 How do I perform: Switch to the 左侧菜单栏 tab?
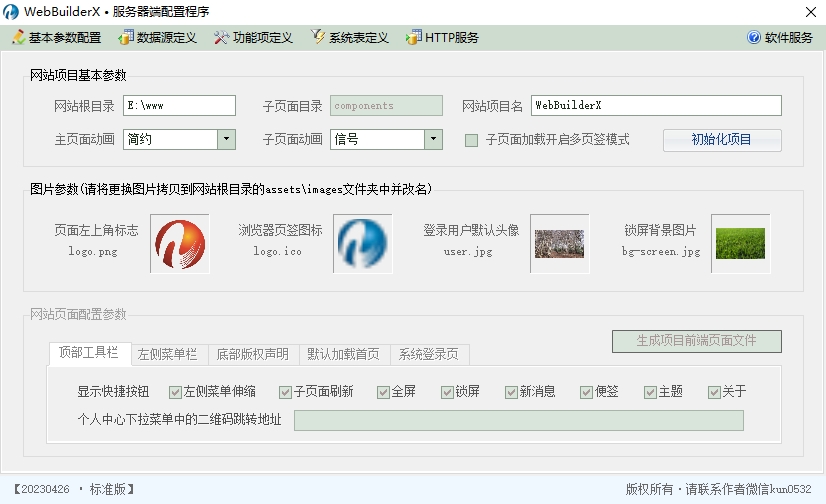(x=168, y=354)
